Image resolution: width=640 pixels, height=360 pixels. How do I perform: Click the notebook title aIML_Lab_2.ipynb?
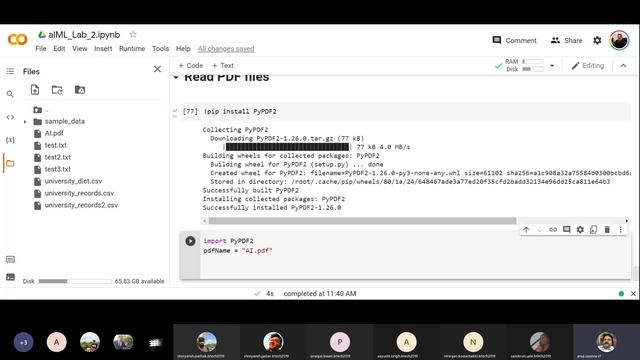pos(84,35)
